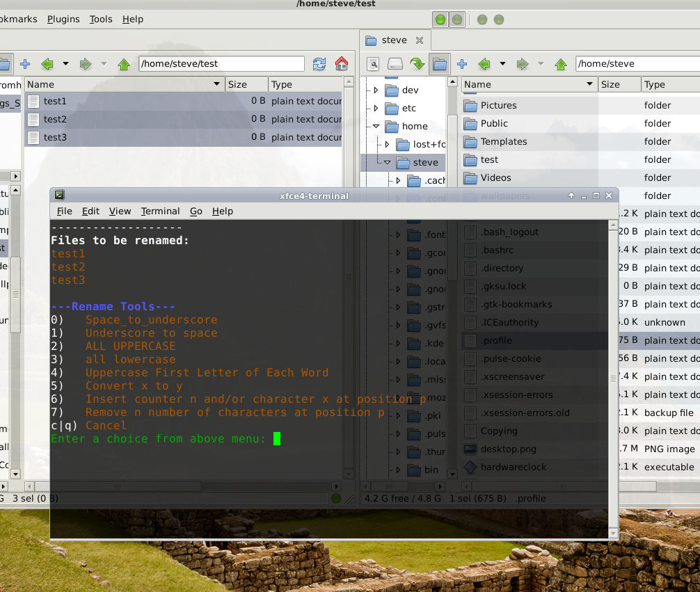Go back in the /home/steve panel
700x592 pixels.
pos(484,64)
